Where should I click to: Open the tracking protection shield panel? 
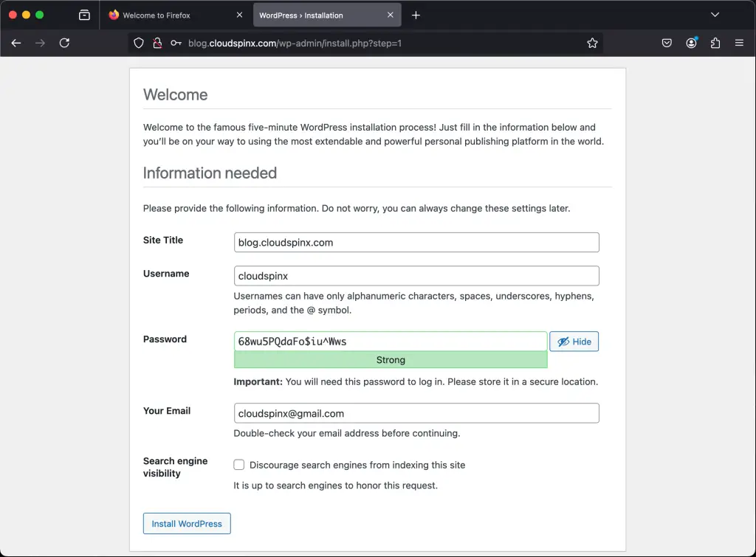click(x=138, y=43)
